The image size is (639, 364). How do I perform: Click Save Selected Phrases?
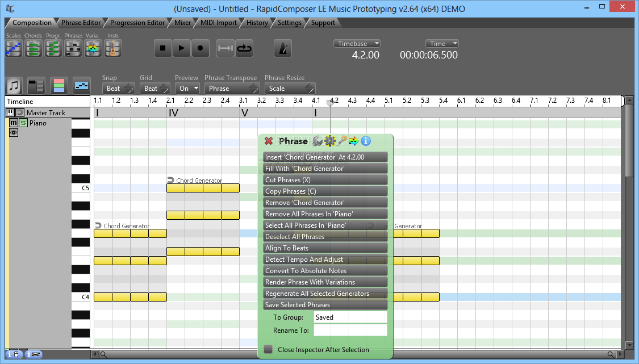[x=325, y=305]
